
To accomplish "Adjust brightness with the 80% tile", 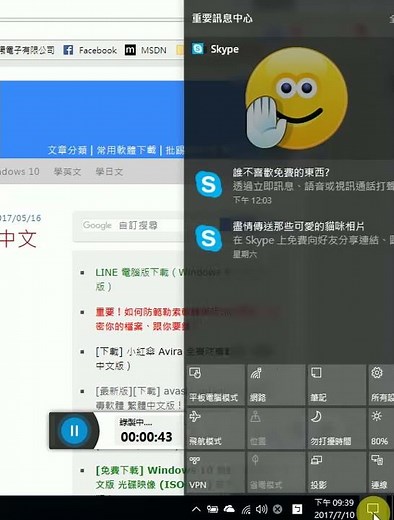I will coord(381,428).
